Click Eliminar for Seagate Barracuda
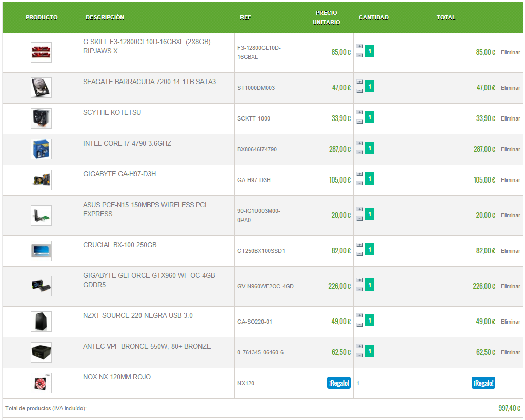The height and width of the screenshot is (420, 525). click(510, 88)
